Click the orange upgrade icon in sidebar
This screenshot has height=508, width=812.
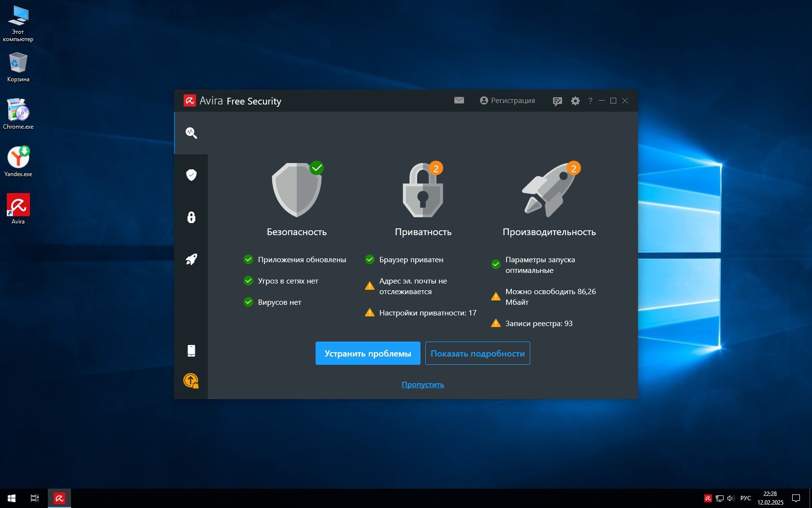pyautogui.click(x=191, y=381)
